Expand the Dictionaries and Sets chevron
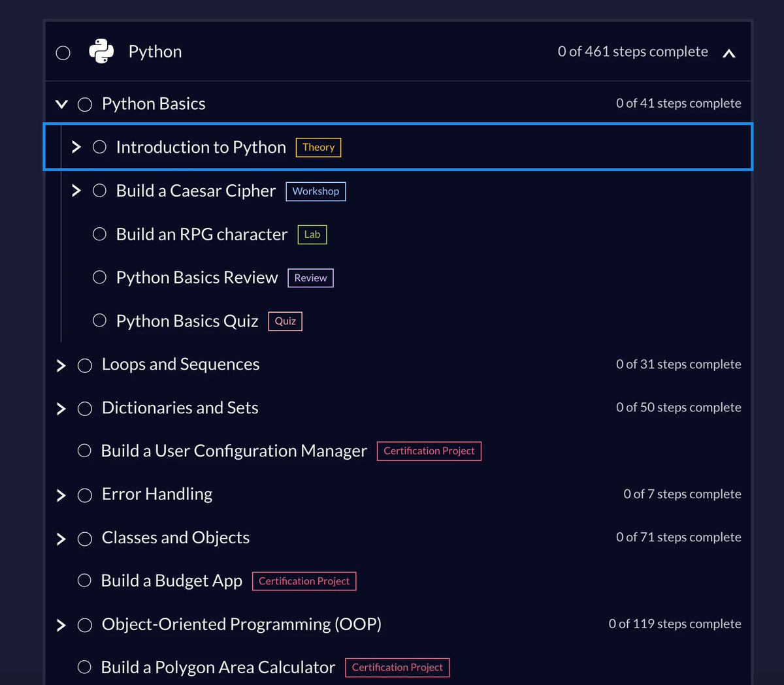This screenshot has width=784, height=685. (61, 408)
